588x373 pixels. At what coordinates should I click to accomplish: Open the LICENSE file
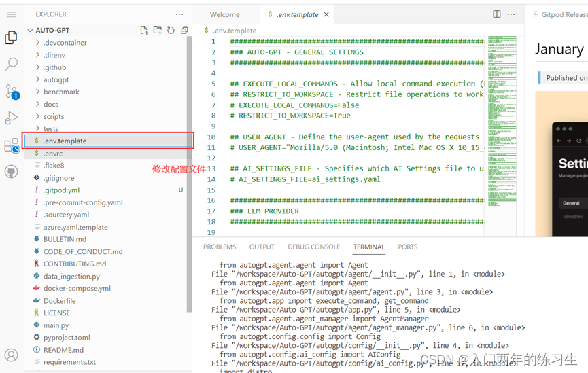pos(106,313)
